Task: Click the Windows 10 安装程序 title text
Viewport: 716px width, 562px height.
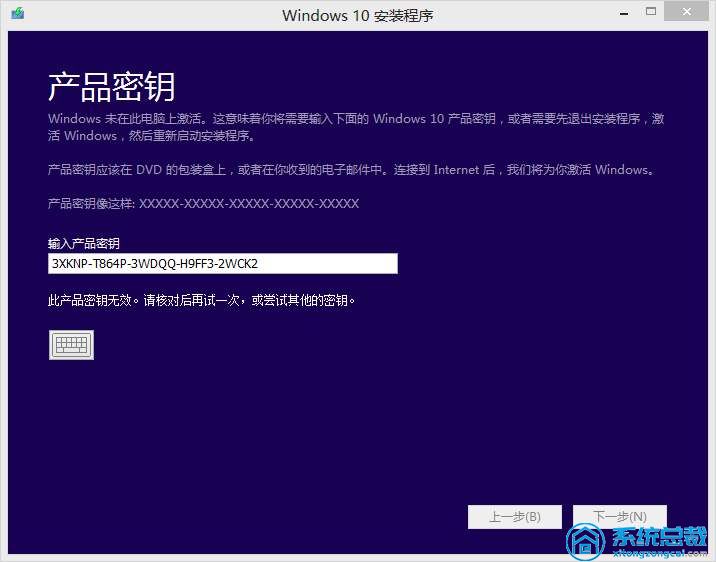Action: pyautogui.click(x=357, y=15)
